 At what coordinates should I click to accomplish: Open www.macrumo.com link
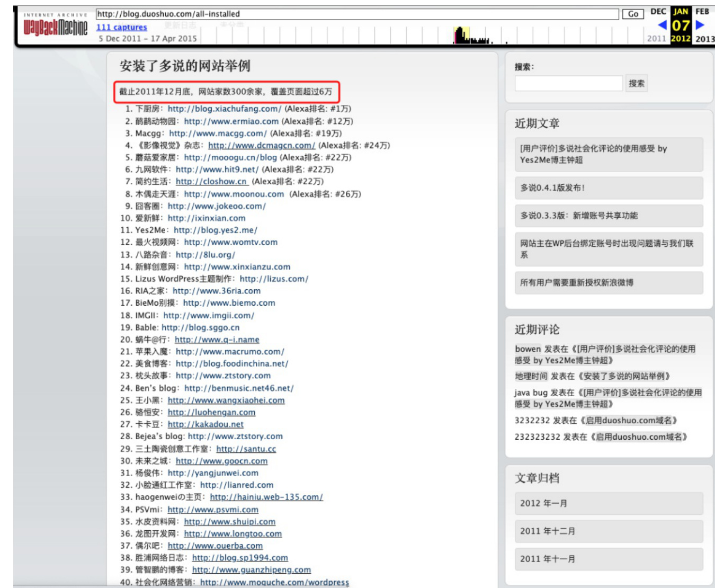[230, 351]
